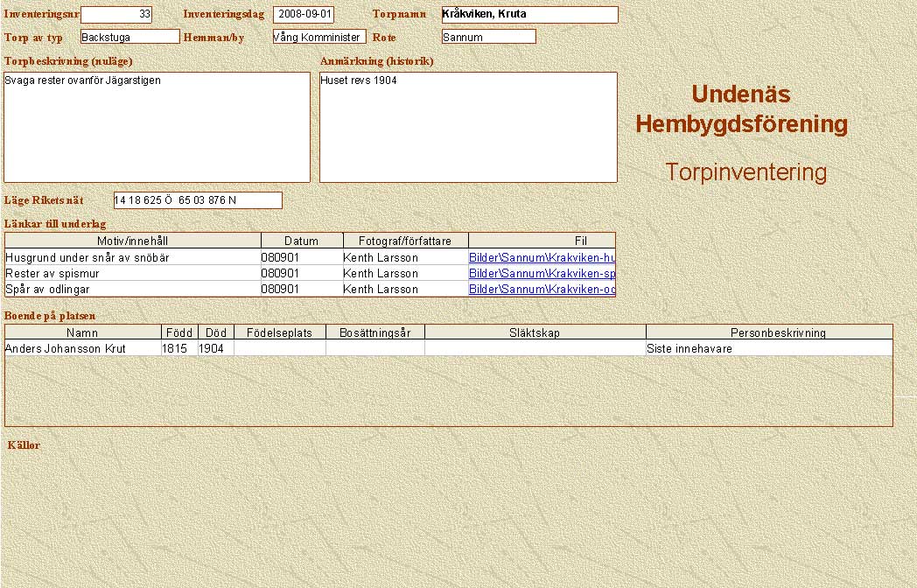Click the Motiv/innehåll column header
The width and height of the screenshot is (917, 588).
tap(133, 241)
